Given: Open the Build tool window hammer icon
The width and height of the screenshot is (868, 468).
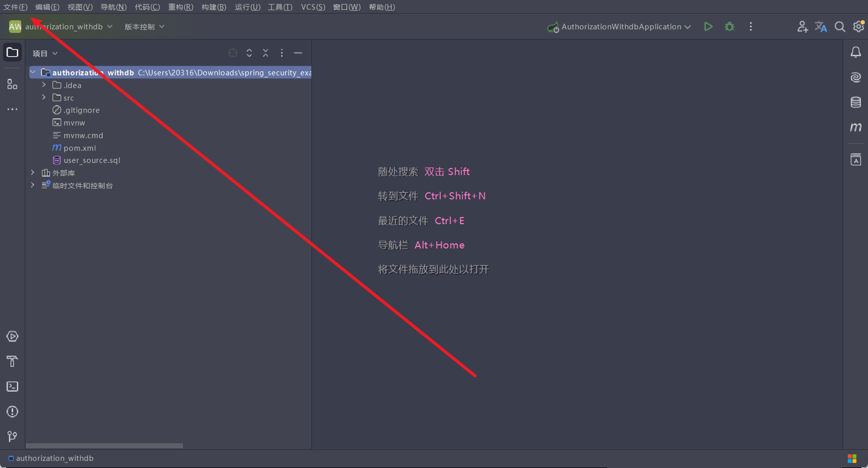Looking at the screenshot, I should click(x=12, y=361).
